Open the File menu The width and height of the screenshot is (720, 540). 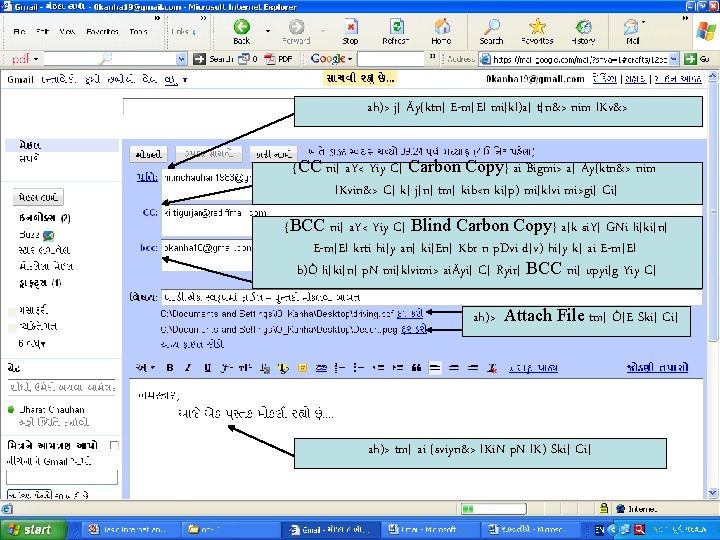[x=19, y=32]
